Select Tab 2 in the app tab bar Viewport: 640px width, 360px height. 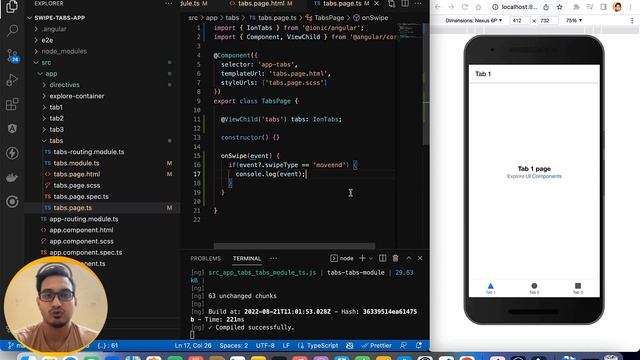(x=534, y=288)
